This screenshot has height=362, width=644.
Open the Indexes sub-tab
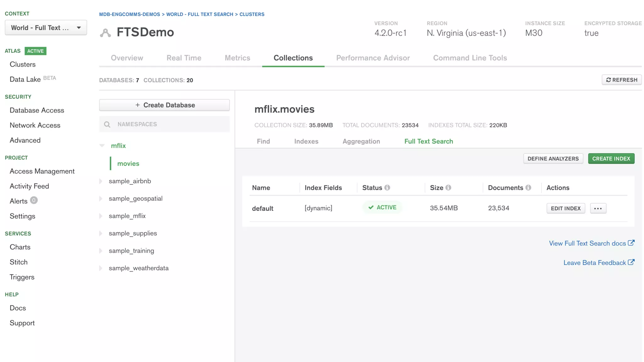(x=306, y=141)
